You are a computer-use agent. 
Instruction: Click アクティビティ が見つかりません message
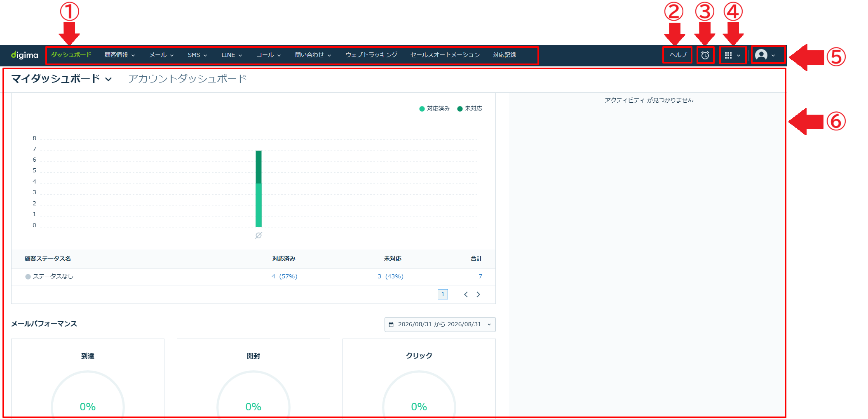click(x=649, y=100)
